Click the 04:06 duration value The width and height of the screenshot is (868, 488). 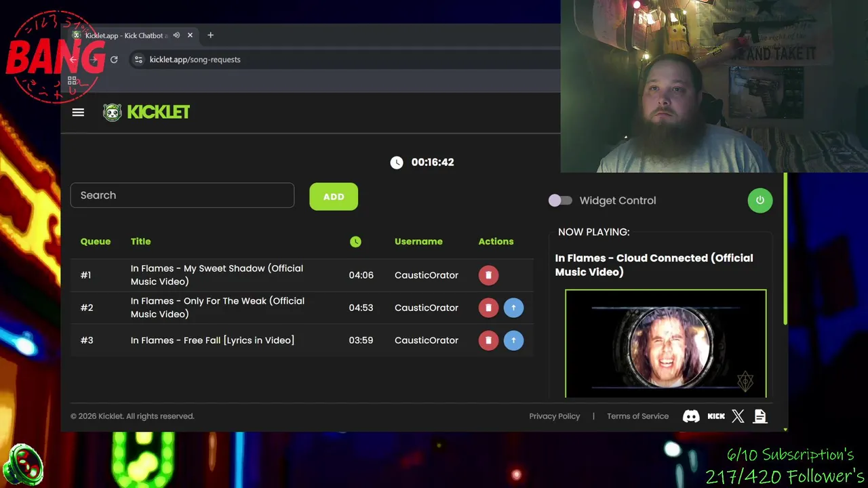[361, 275]
